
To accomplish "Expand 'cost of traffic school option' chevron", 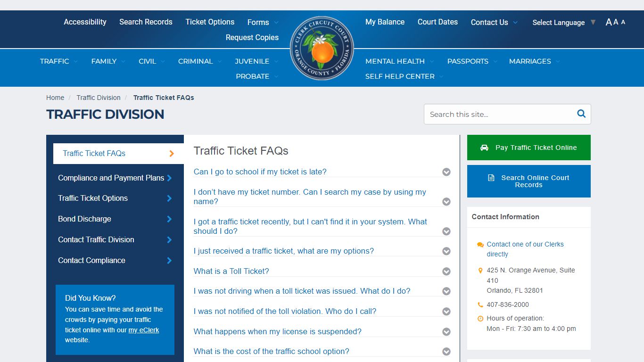I will pyautogui.click(x=446, y=352).
